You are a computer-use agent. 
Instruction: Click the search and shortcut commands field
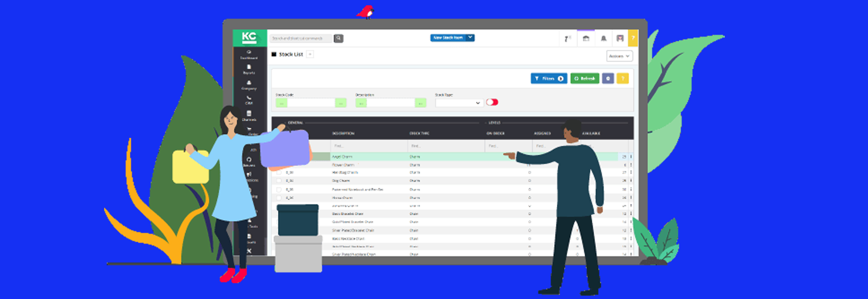coord(301,38)
